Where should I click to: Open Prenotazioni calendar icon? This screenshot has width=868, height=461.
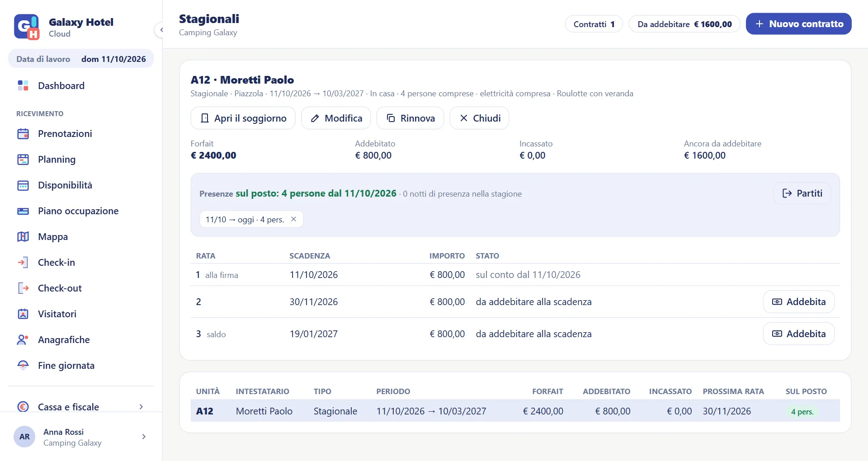(x=23, y=134)
